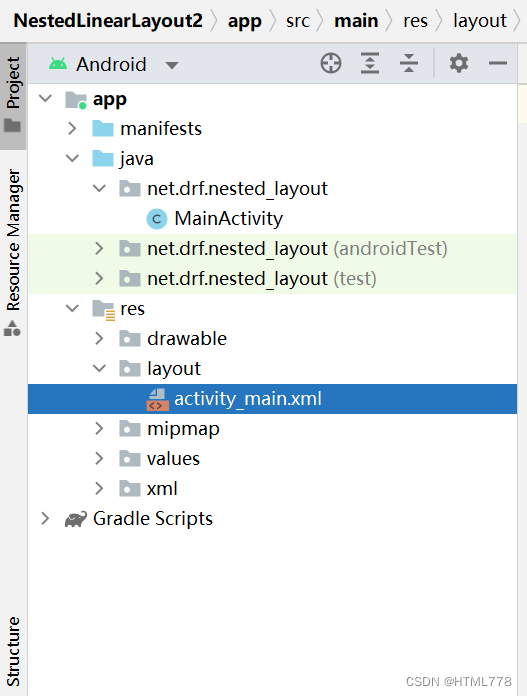
Task: Click the app module folder icon
Action: (76, 99)
